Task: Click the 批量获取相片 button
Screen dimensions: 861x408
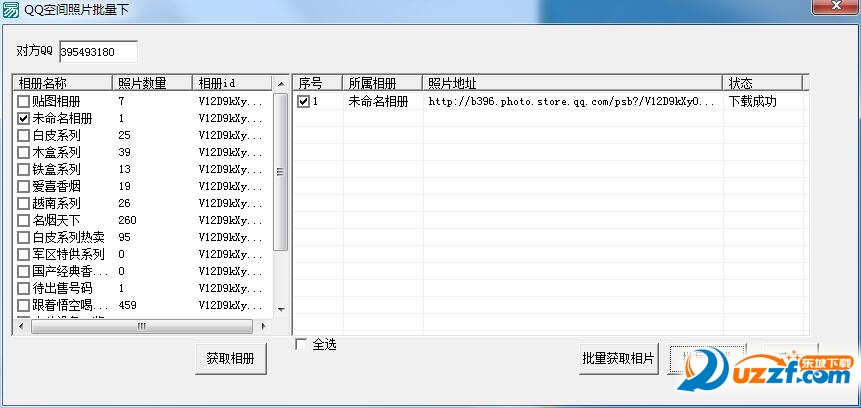Action: tap(619, 359)
